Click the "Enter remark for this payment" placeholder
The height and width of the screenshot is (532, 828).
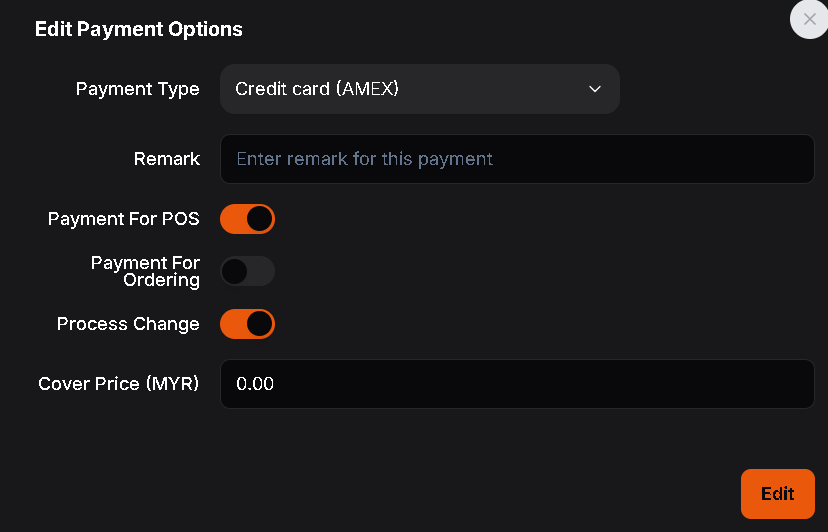[364, 159]
